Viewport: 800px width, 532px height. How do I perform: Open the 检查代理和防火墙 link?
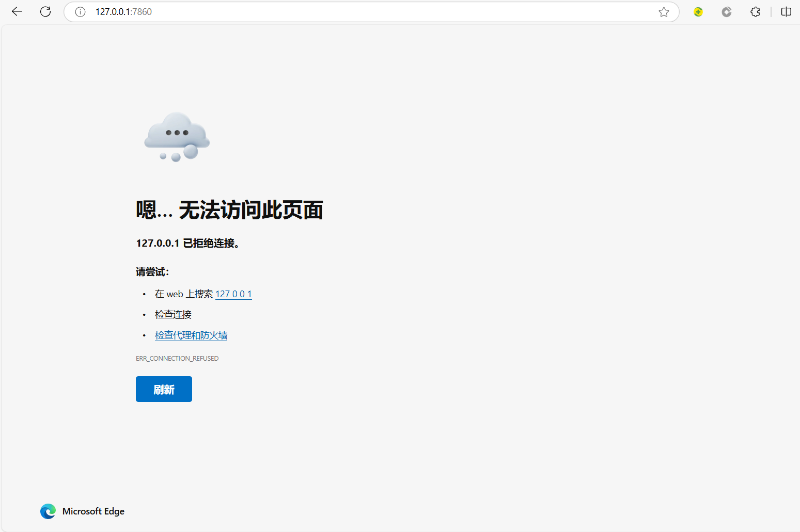pyautogui.click(x=191, y=335)
